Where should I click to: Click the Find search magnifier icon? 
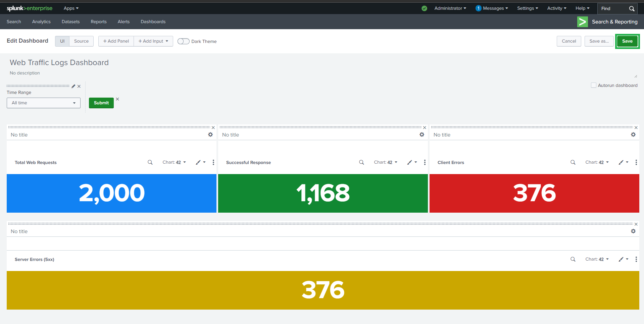click(632, 9)
